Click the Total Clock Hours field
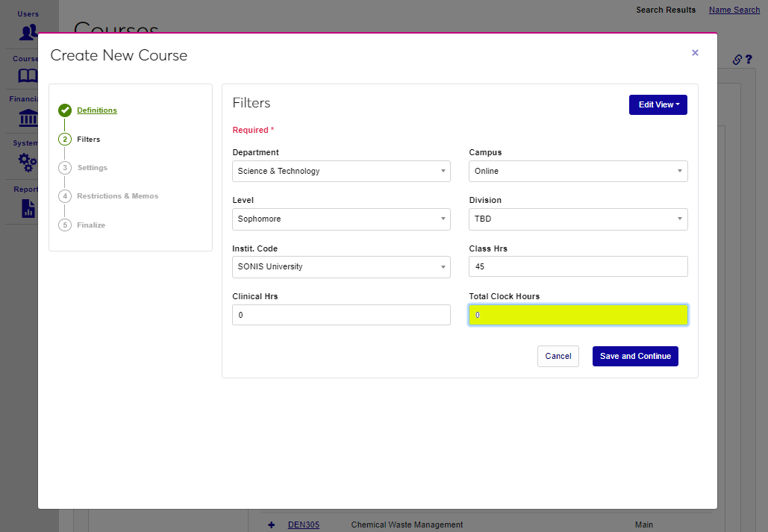 coord(578,316)
